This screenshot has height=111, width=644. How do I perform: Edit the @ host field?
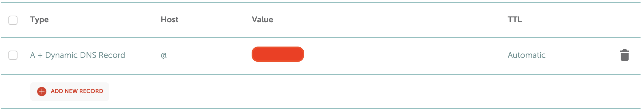click(x=164, y=55)
